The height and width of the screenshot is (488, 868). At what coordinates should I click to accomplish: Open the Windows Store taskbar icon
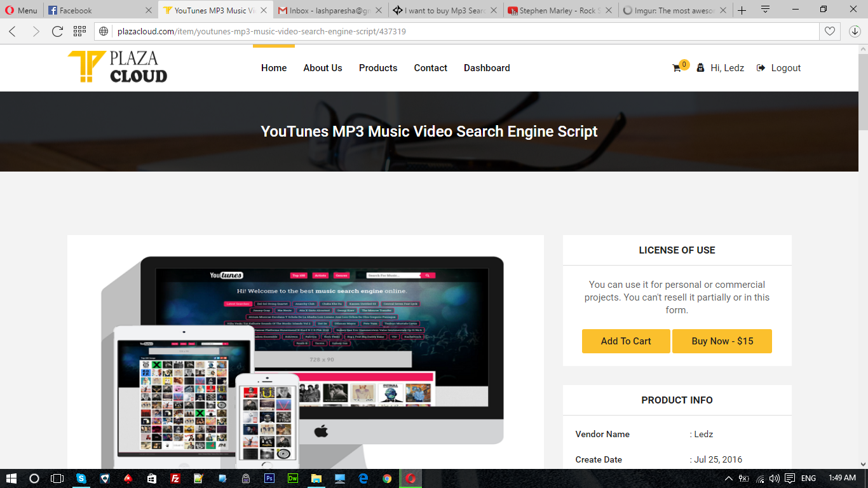coord(152,478)
